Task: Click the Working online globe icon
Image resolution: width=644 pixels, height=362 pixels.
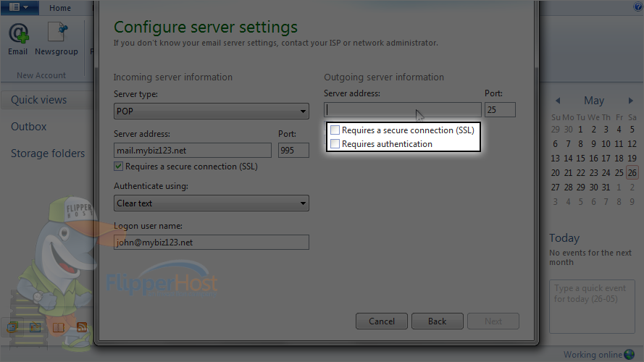Action: pyautogui.click(x=630, y=354)
